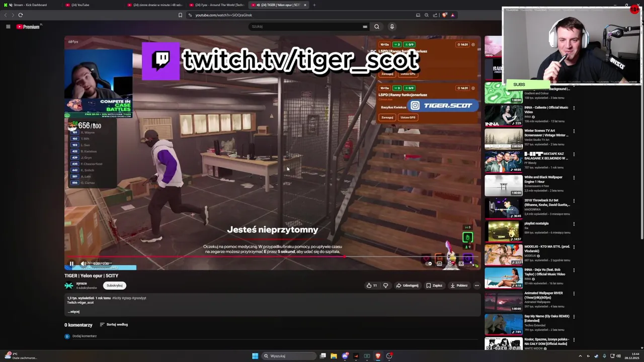Image resolution: width=644 pixels, height=362 pixels.
Task: Switch player to theater mode
Action: tap(461, 263)
